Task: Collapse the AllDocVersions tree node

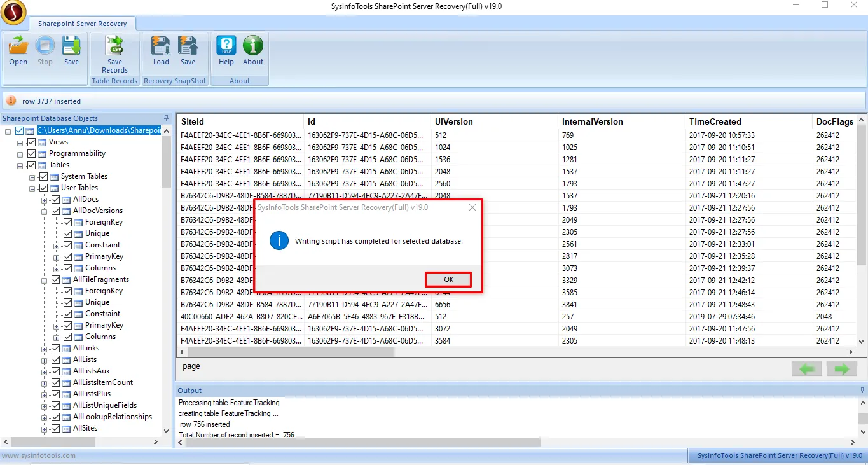Action: (45, 211)
